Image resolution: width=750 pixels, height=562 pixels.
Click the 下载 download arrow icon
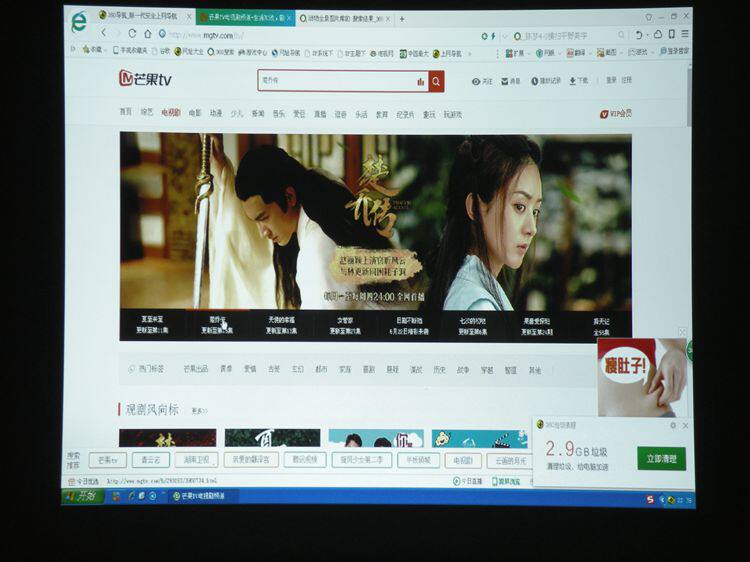click(x=572, y=81)
